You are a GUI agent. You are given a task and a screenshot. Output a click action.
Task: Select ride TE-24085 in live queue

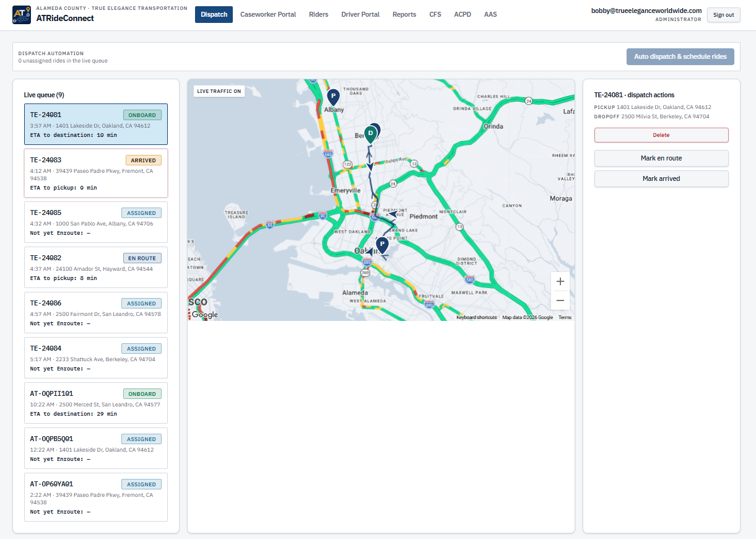coord(96,222)
